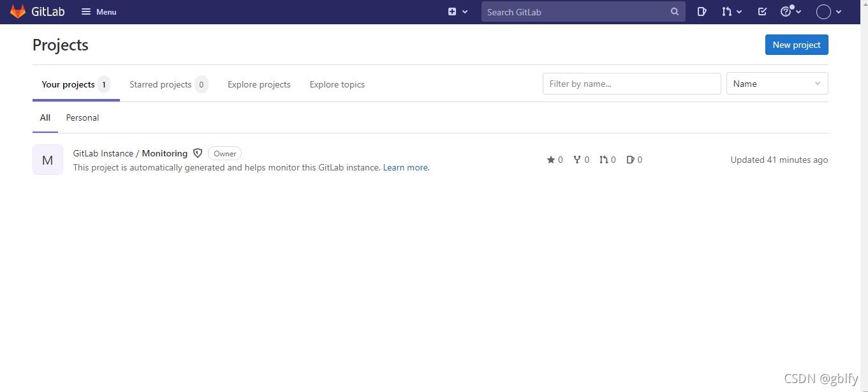
Task: Click the New project button
Action: (797, 45)
